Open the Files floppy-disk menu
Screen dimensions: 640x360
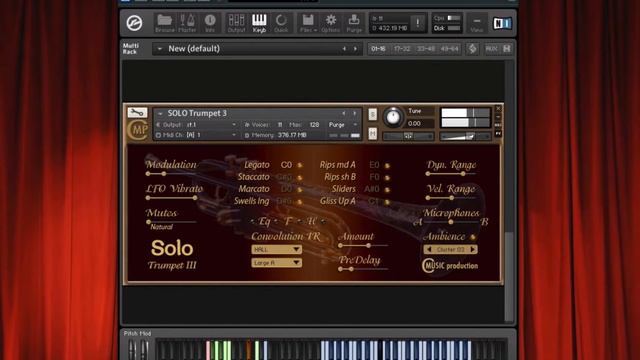click(308, 23)
